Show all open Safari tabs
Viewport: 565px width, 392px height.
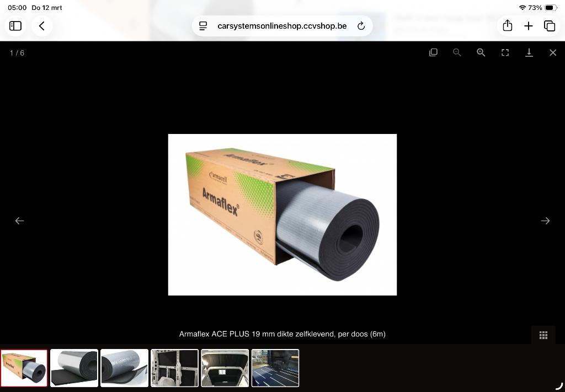point(550,25)
